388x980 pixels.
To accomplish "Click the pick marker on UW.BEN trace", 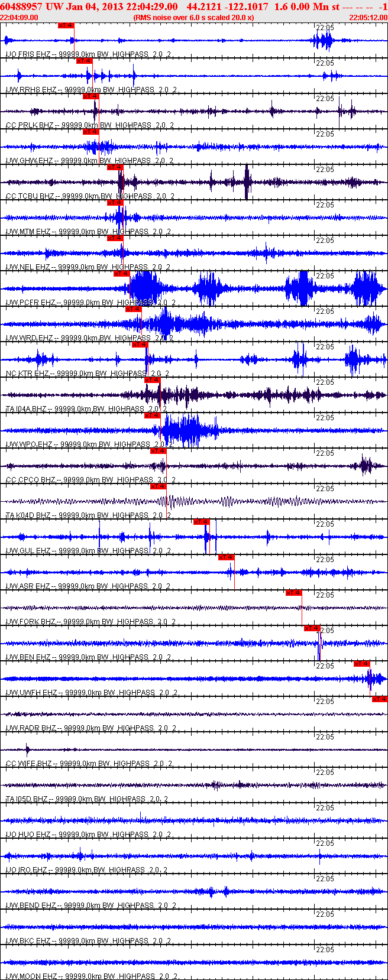I will pos(312,628).
